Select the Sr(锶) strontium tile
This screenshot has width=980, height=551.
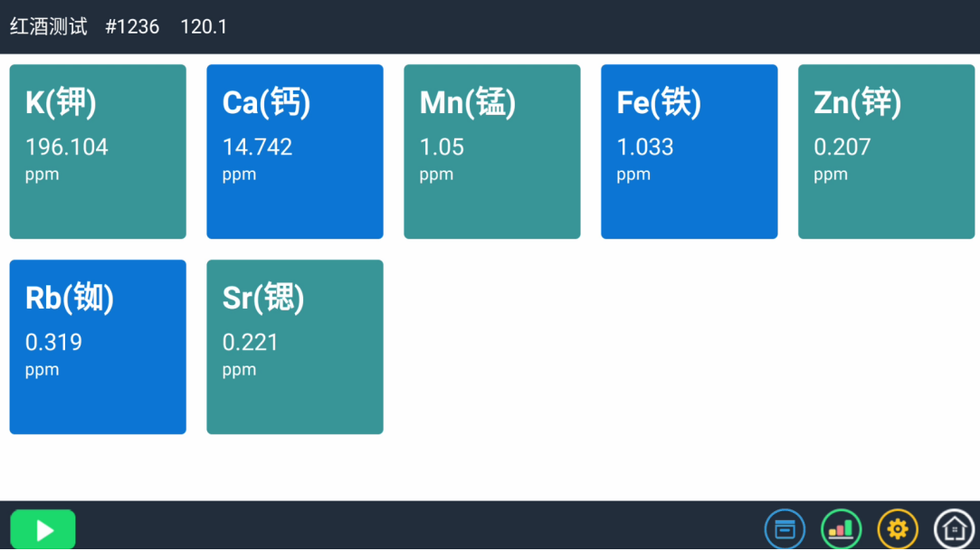tap(295, 347)
